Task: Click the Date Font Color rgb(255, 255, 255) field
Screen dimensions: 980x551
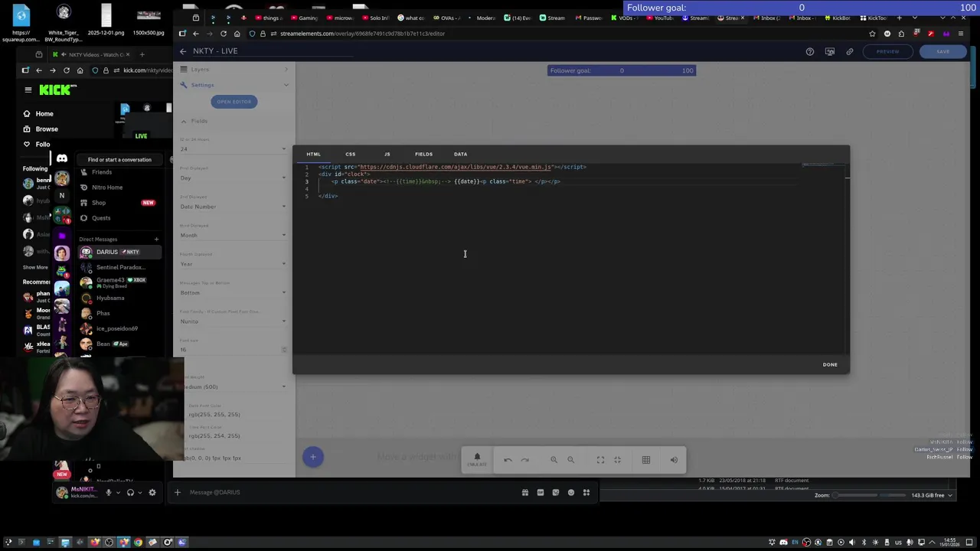Action: click(234, 414)
